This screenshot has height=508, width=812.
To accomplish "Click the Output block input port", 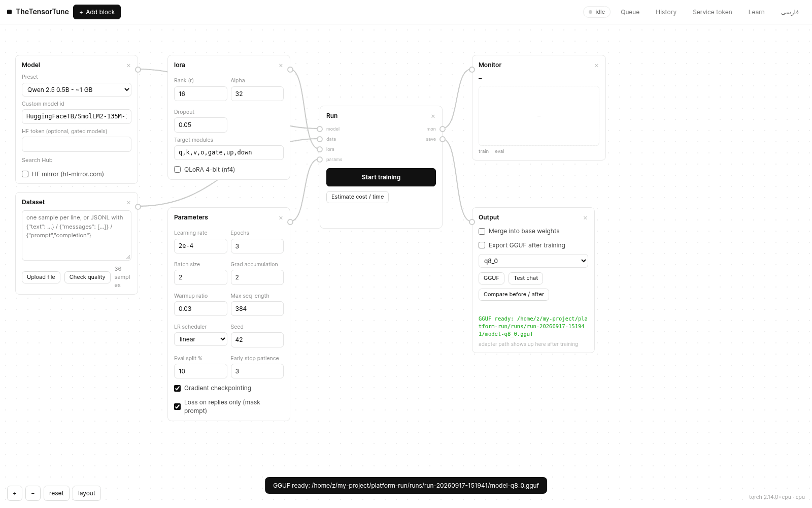I will 472,222.
